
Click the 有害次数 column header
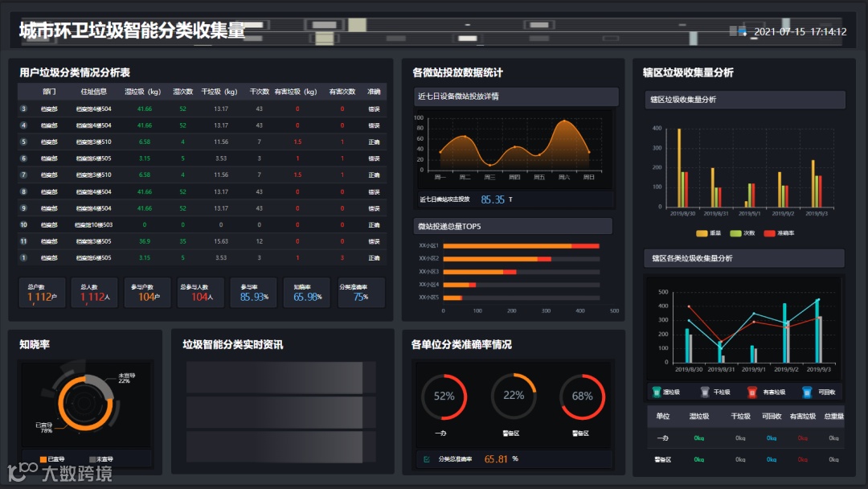pyautogui.click(x=342, y=92)
